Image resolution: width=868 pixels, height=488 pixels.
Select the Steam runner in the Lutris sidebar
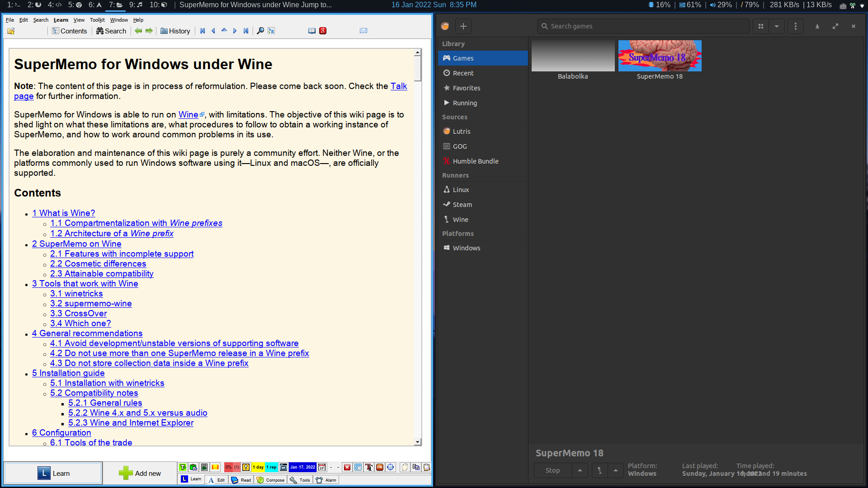tap(462, 204)
